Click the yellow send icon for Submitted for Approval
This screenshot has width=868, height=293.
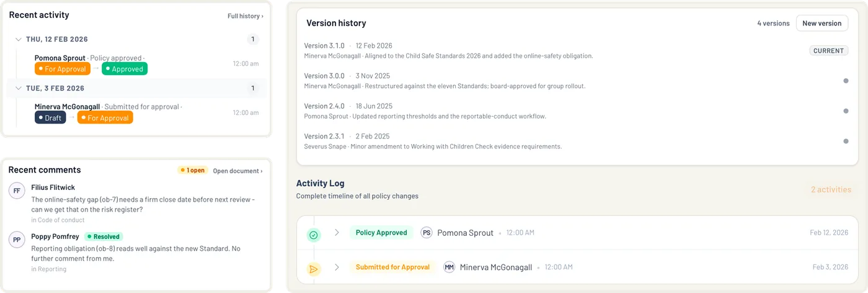[x=314, y=269]
